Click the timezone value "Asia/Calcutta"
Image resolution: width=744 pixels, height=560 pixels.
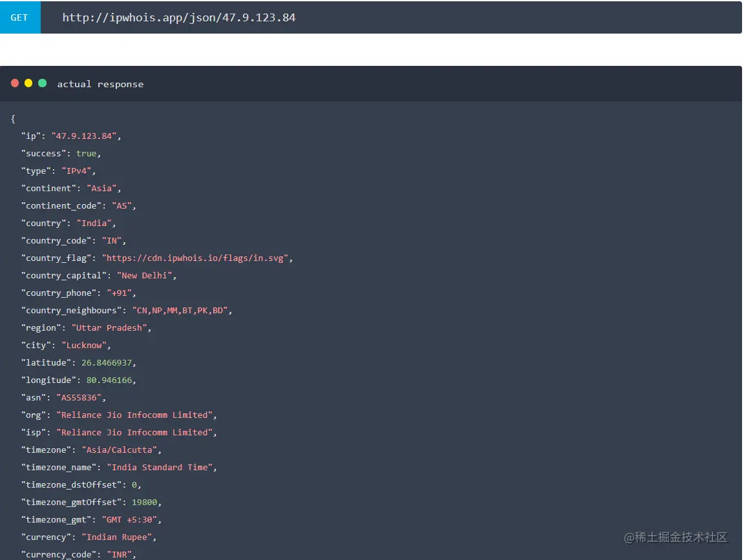click(119, 450)
